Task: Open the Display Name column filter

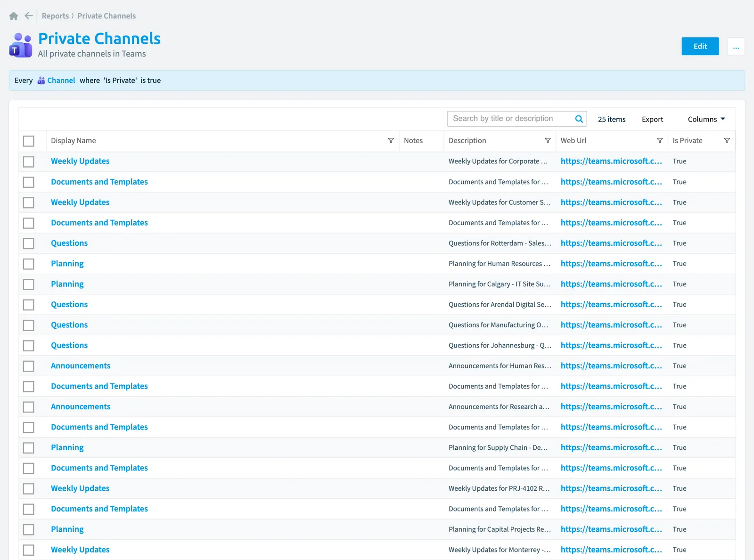Action: [391, 141]
